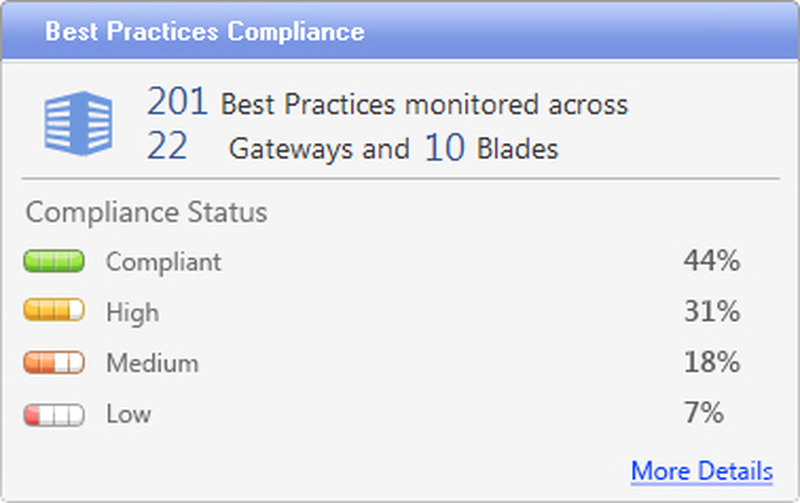Select the Compliant status label
800x503 pixels.
pos(163,262)
